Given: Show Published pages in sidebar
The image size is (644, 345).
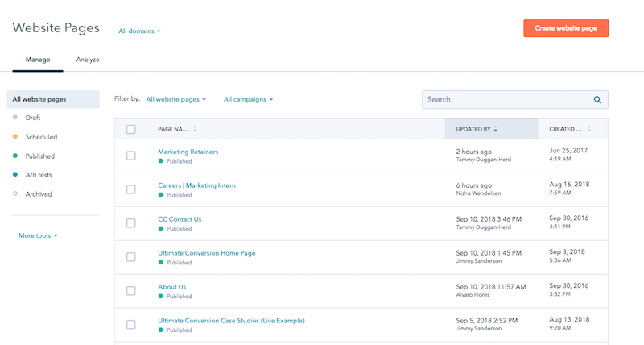Looking at the screenshot, I should [40, 156].
